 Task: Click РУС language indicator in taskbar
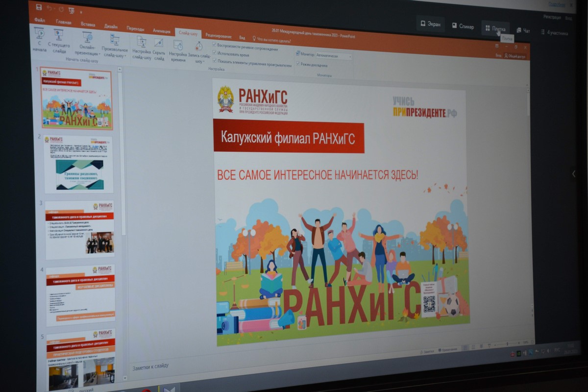[557, 350]
